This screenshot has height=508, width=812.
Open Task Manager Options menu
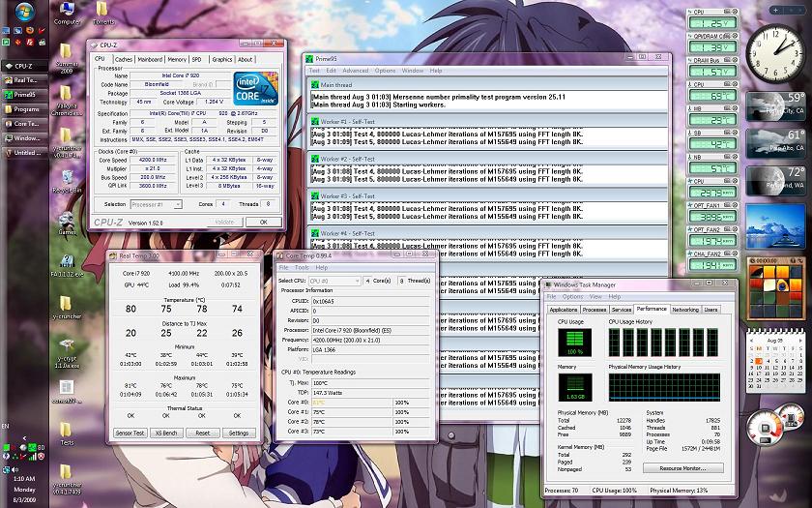[572, 296]
